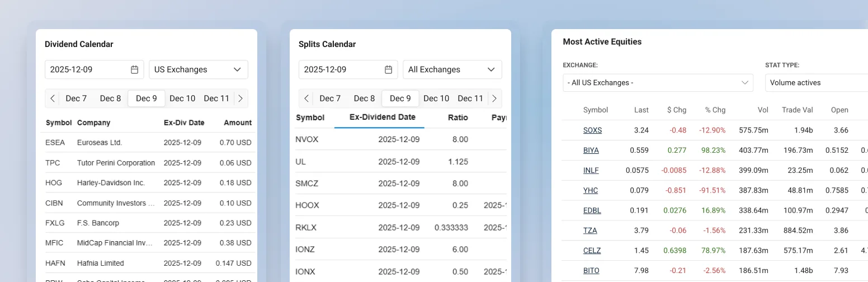This screenshot has height=282, width=868.
Task: Select Dec 8 in Splits Calendar
Action: [365, 98]
